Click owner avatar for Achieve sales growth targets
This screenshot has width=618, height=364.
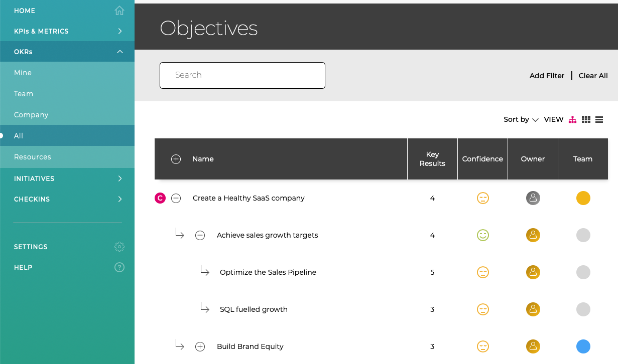click(533, 235)
